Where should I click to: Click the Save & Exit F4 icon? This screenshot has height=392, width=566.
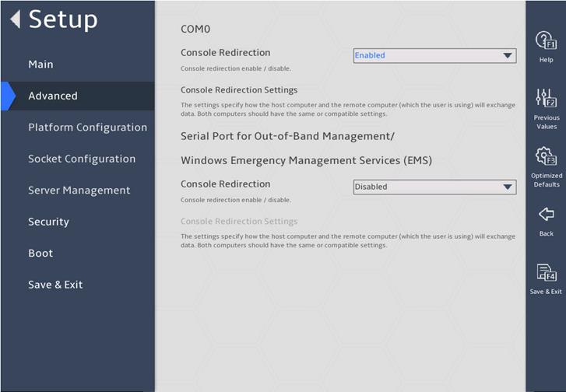point(546,272)
